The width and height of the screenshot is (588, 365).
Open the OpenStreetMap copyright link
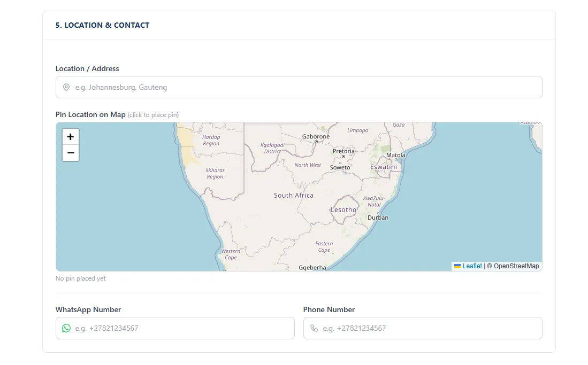516,266
